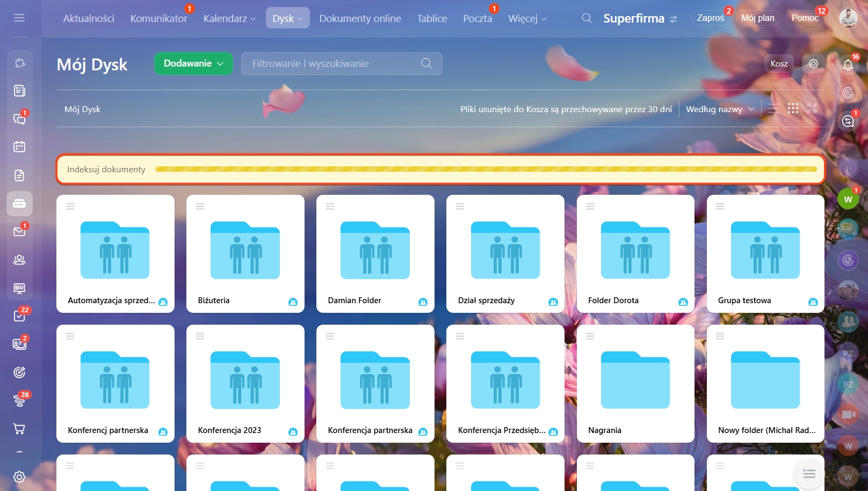The image size is (868, 491).
Task: Open sidebar CRM icon with 2 badge
Action: 19,344
